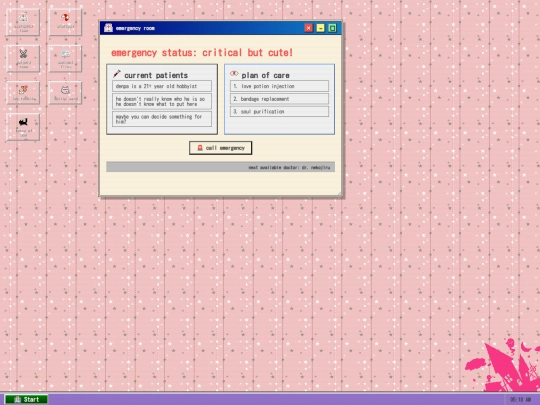Select 'denpa is a 21+ year old hobbyist' row

162,86
